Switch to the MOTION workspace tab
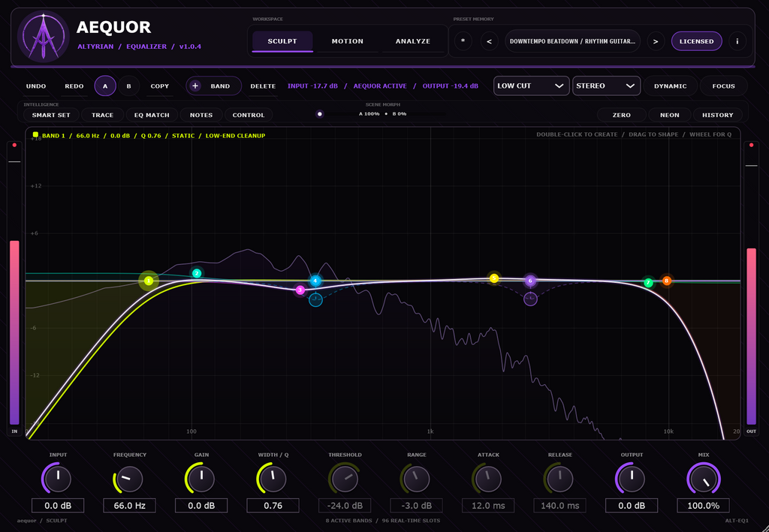769x532 pixels. pos(347,41)
